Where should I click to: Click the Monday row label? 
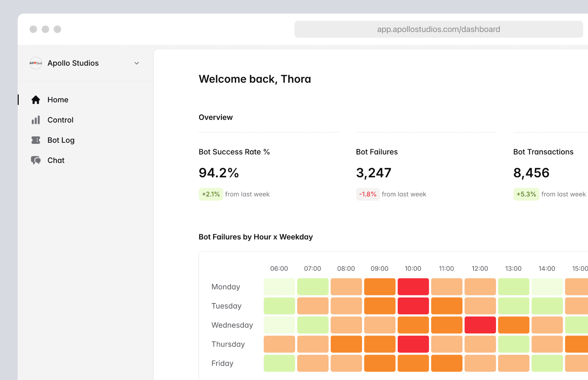226,287
